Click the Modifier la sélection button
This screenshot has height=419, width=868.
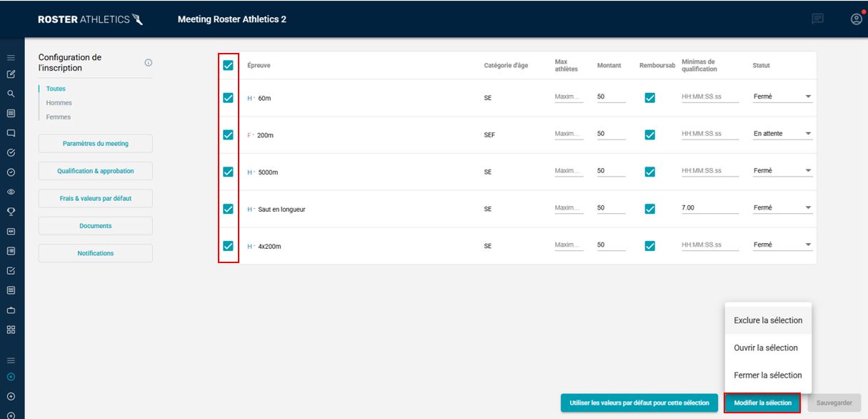click(763, 403)
